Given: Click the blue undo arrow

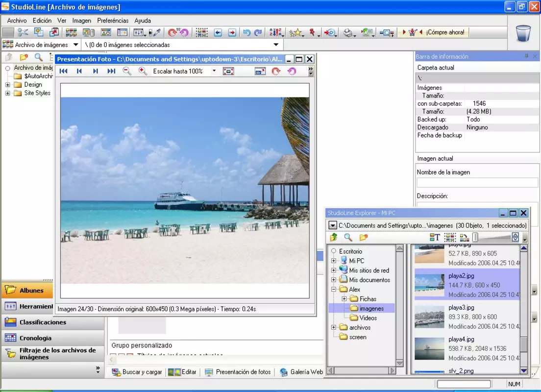Looking at the screenshot, I should 246,32.
